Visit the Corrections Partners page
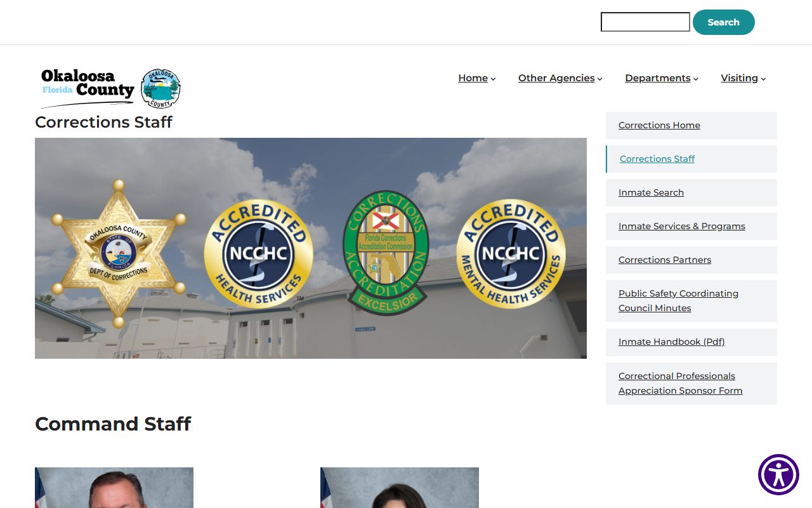This screenshot has width=812, height=508. tap(665, 260)
